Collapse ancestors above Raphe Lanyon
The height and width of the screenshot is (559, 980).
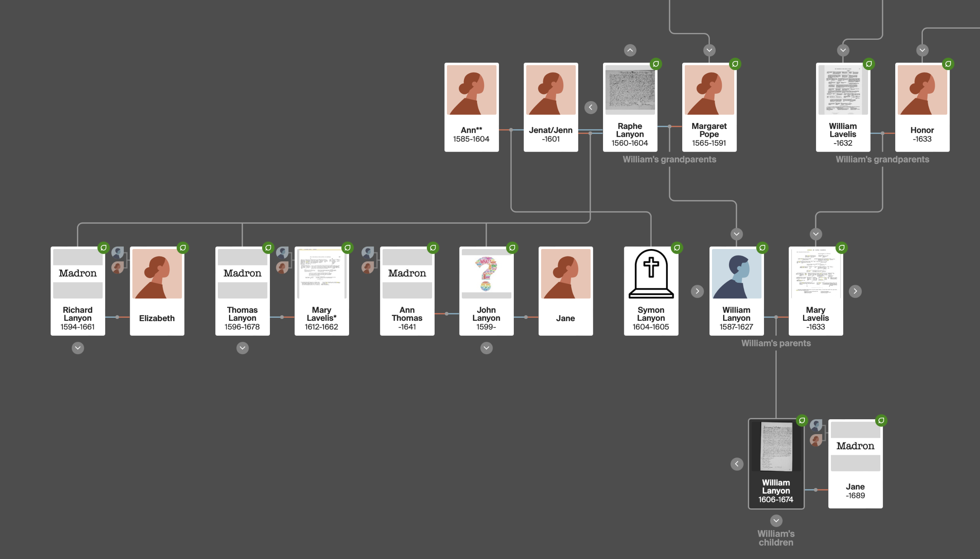[630, 50]
